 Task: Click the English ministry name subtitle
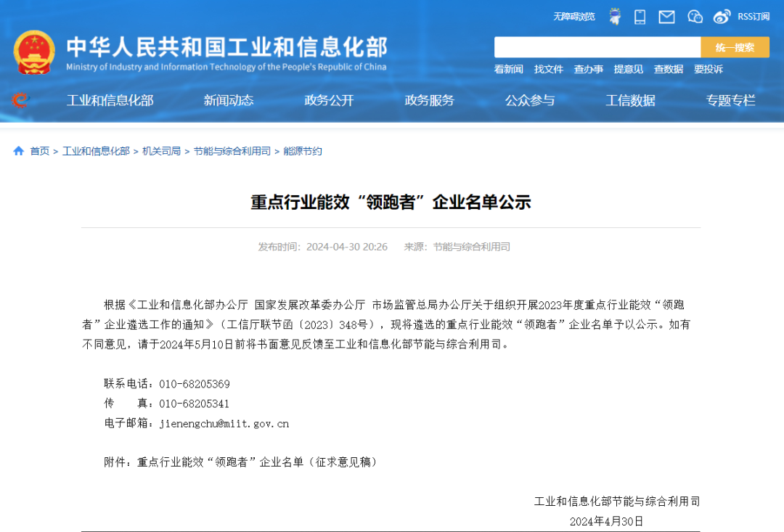(226, 67)
